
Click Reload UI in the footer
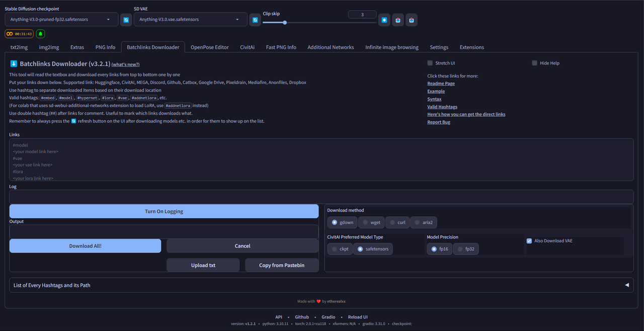click(x=358, y=317)
